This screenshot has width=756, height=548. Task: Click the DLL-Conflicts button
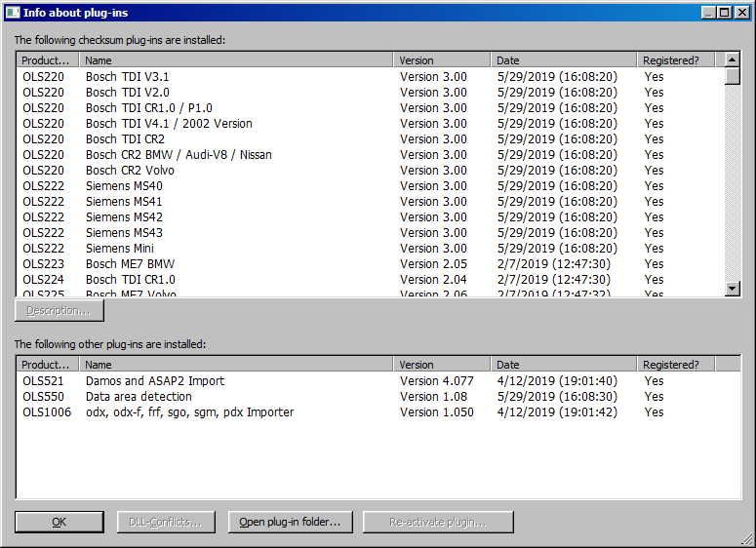[x=166, y=522]
